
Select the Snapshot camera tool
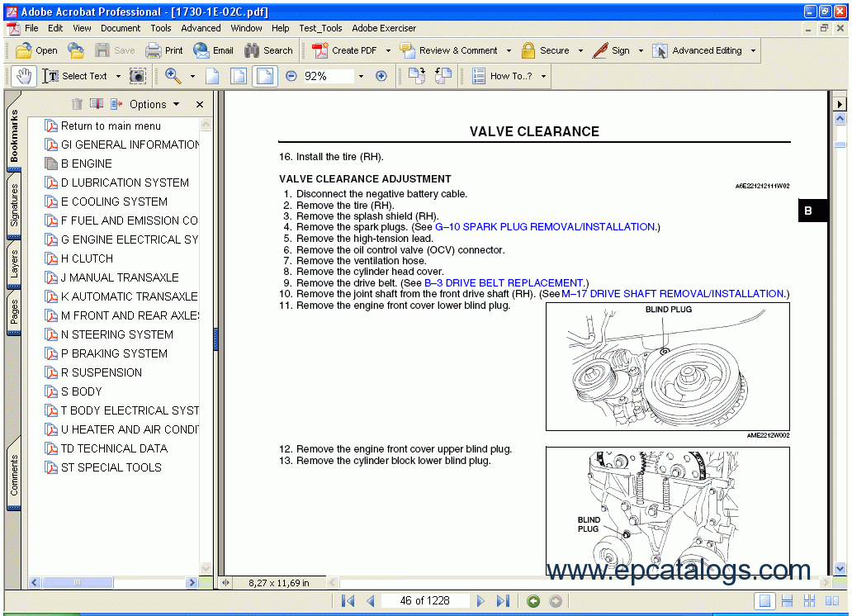(138, 76)
